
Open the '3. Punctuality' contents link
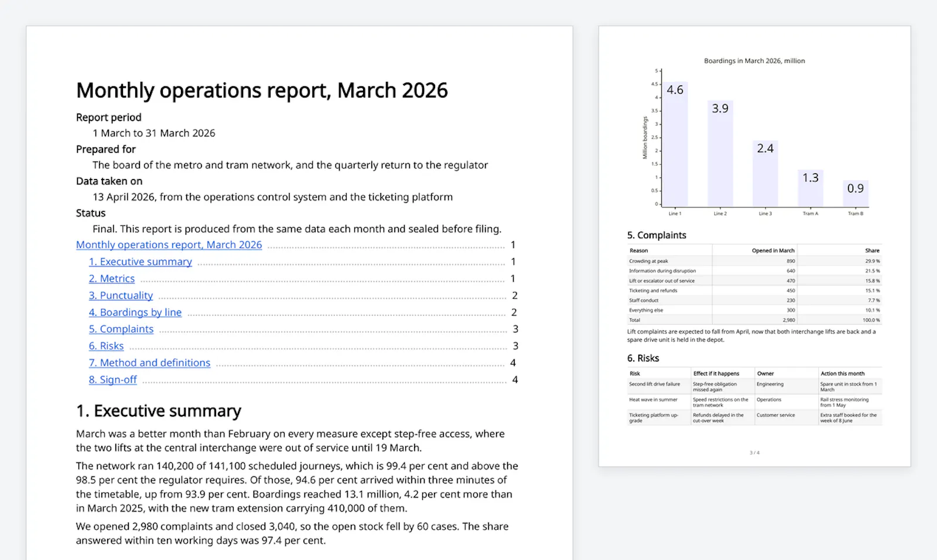coord(121,296)
